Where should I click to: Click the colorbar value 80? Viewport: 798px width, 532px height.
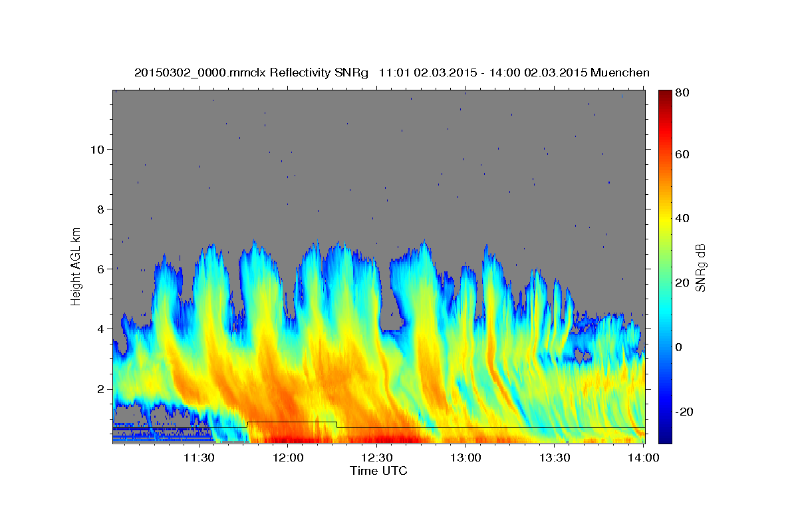[682, 93]
